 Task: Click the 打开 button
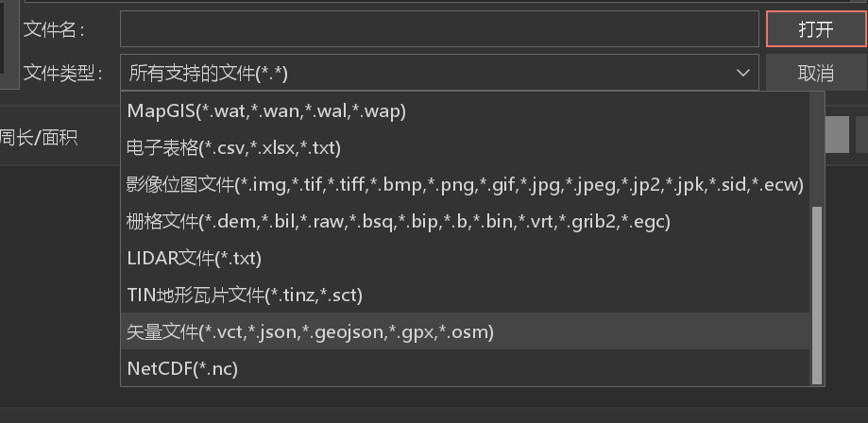tap(816, 29)
